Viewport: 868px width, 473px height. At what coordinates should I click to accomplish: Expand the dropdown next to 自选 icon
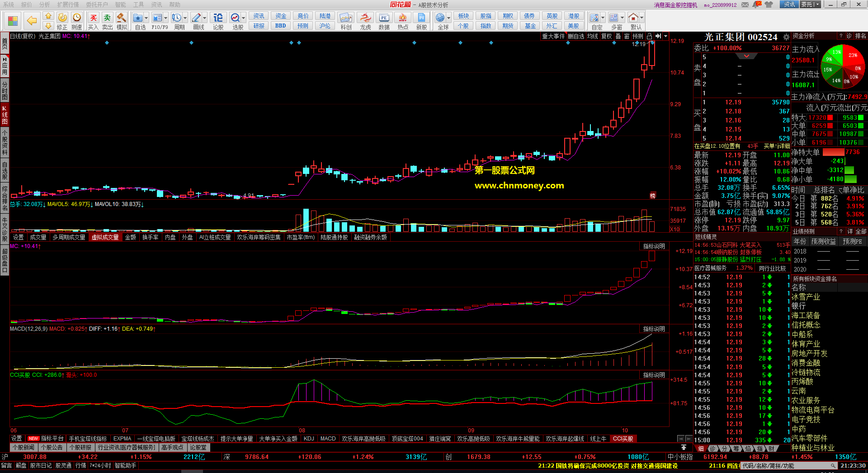tap(146, 18)
